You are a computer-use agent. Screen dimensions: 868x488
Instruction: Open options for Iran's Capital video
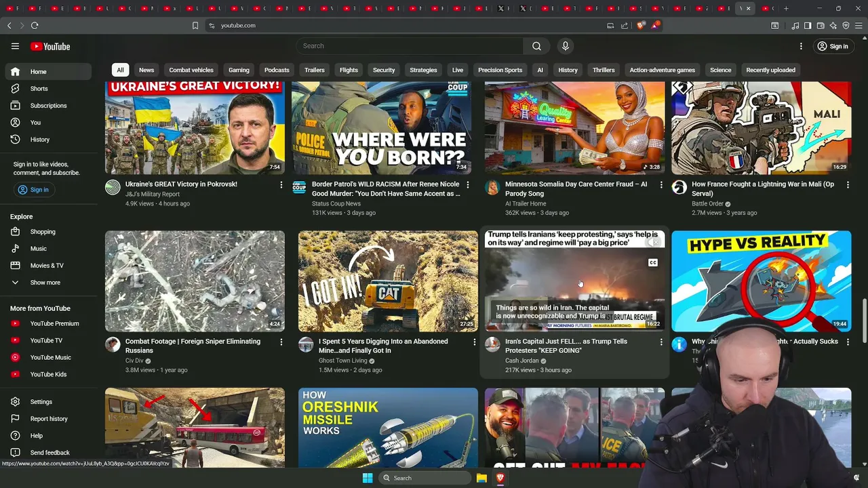(x=661, y=342)
